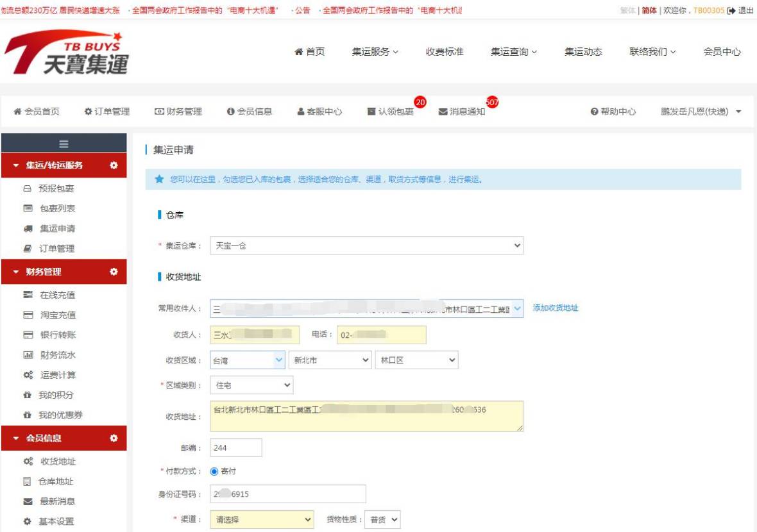
Task: Click the gift icon next to 我的优惠券
Action: [28, 415]
